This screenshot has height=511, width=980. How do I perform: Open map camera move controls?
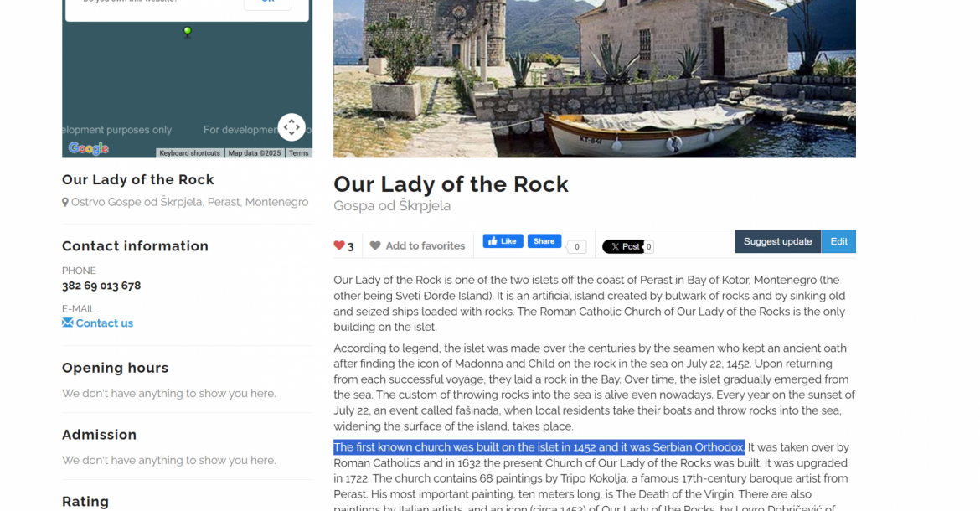coord(291,127)
